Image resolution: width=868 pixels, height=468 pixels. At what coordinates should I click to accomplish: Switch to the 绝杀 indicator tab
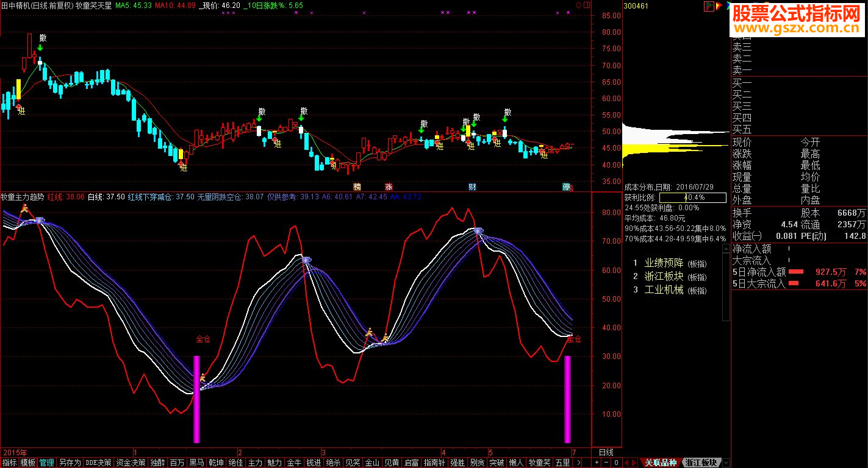coord(333,463)
